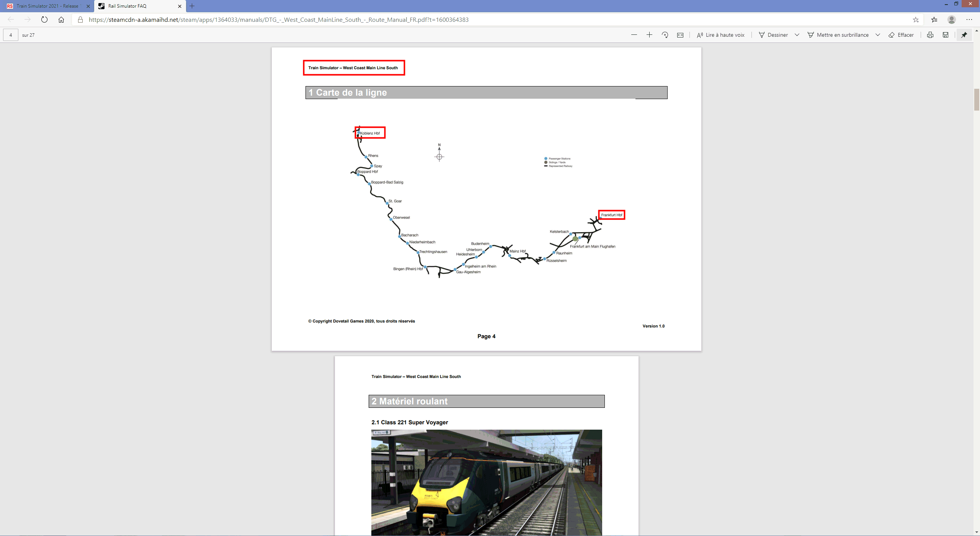The height and width of the screenshot is (536, 980).
Task: Open the favorites list icon
Action: [934, 20]
